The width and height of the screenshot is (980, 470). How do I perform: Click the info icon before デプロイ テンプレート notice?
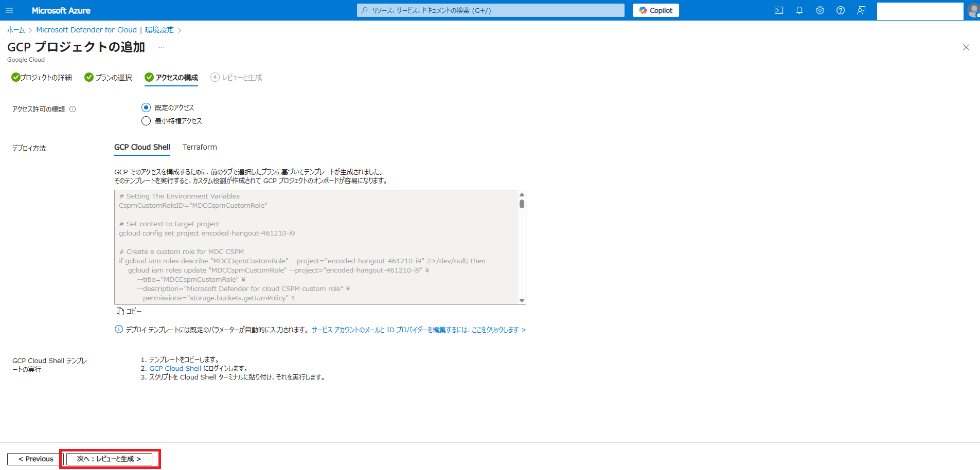pyautogui.click(x=119, y=330)
